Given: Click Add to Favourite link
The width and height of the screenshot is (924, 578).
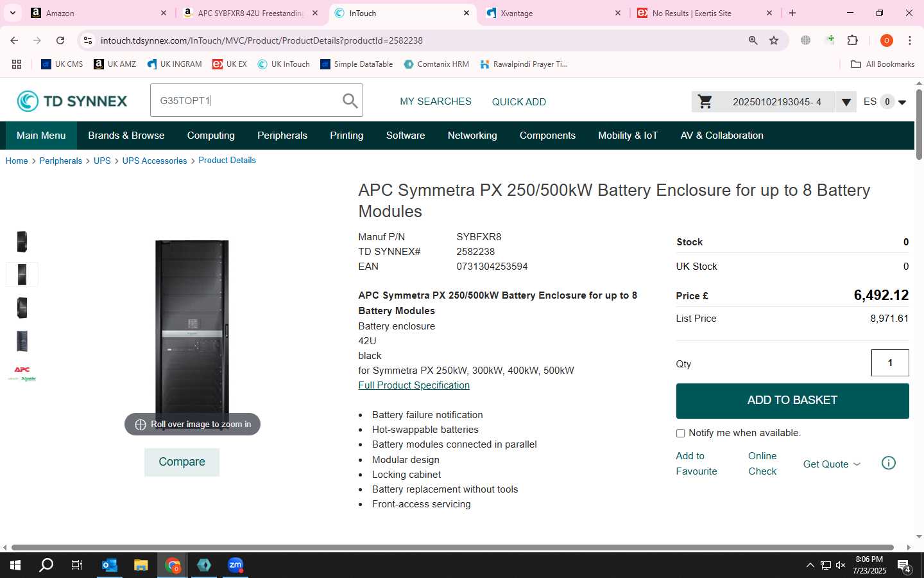Looking at the screenshot, I should click(696, 464).
